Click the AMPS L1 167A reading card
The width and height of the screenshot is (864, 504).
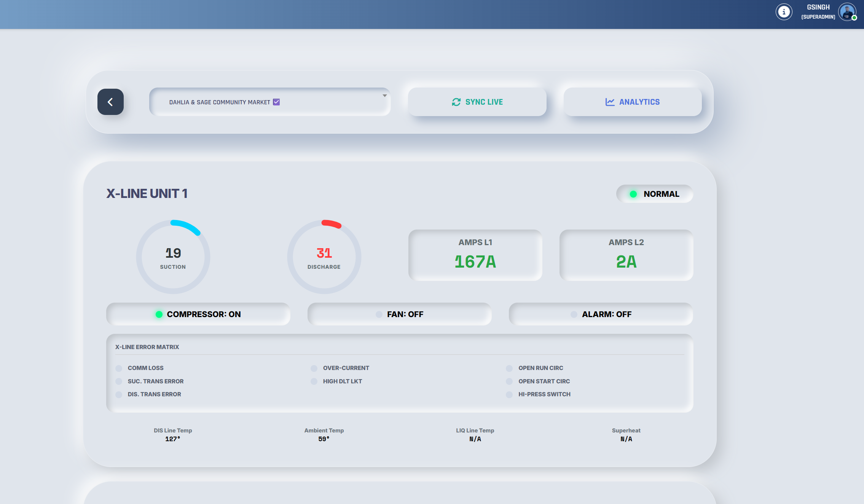click(475, 255)
